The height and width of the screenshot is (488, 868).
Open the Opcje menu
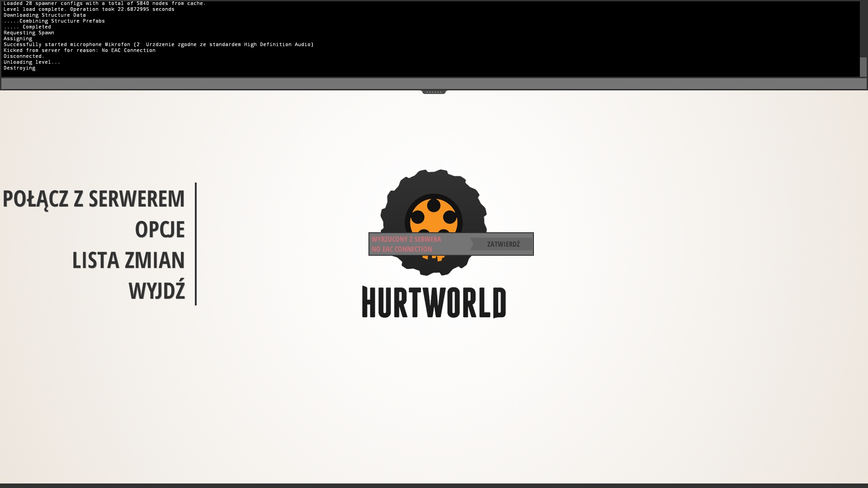(160, 229)
